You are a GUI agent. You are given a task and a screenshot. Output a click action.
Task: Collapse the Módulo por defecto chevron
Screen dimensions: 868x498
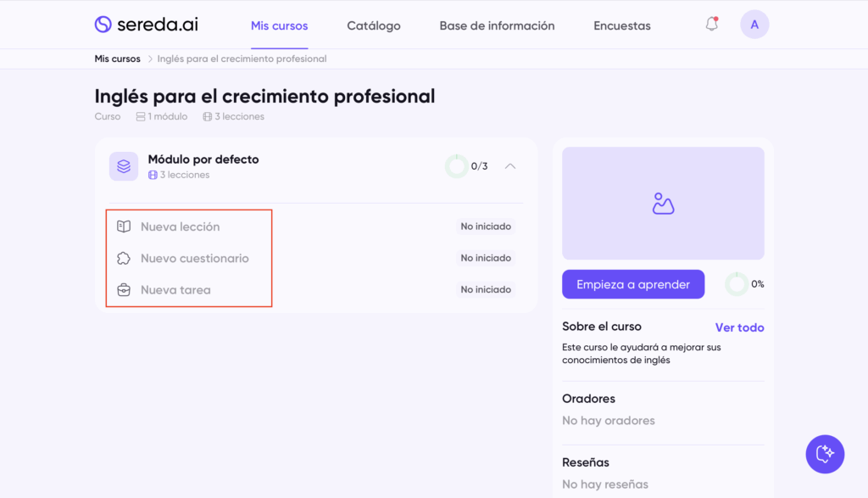pyautogui.click(x=510, y=166)
